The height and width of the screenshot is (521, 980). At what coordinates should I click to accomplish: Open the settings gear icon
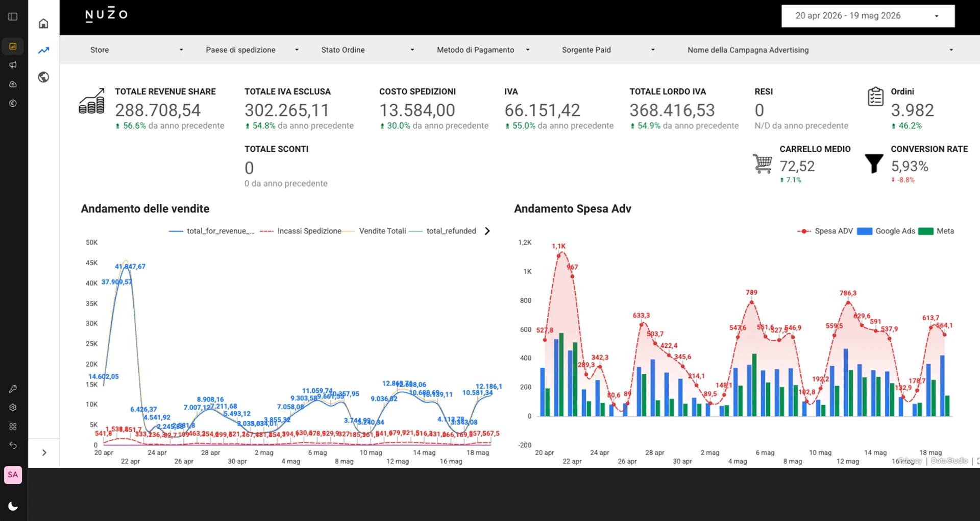coord(13,408)
